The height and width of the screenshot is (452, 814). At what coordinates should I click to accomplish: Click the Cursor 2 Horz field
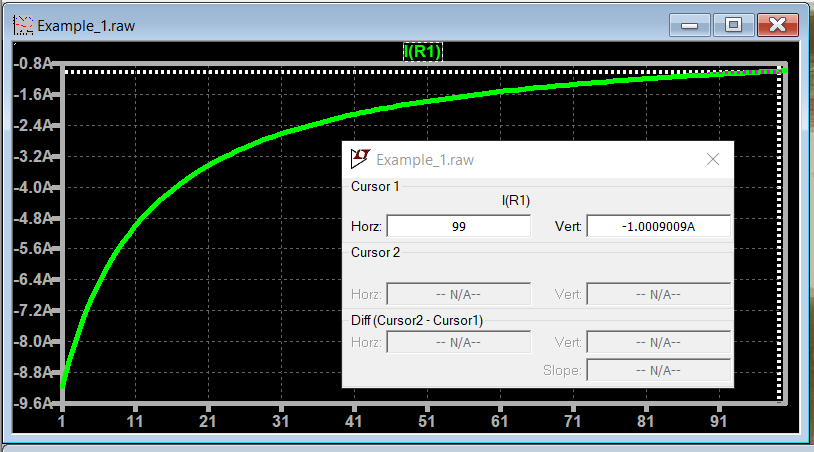pos(458,294)
